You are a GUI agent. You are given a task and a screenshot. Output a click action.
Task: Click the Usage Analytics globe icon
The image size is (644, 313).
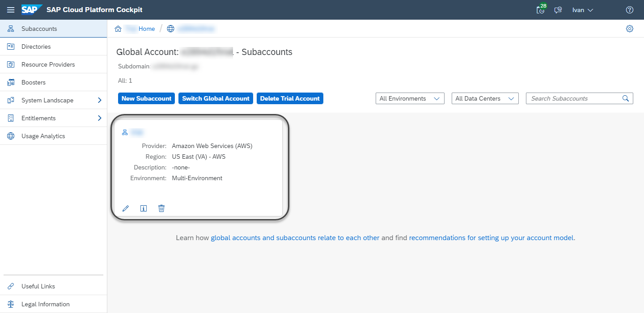coord(11,136)
